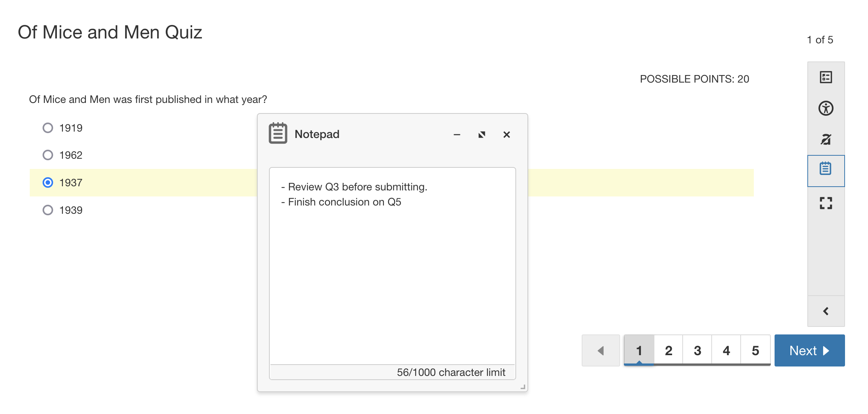Go to question 2
This screenshot has width=868, height=414.
(x=668, y=350)
